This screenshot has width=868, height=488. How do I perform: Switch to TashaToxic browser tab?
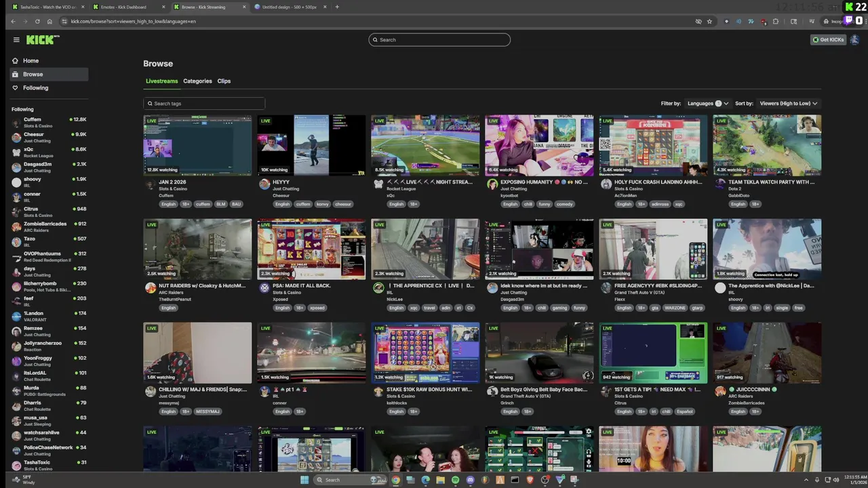pos(48,7)
